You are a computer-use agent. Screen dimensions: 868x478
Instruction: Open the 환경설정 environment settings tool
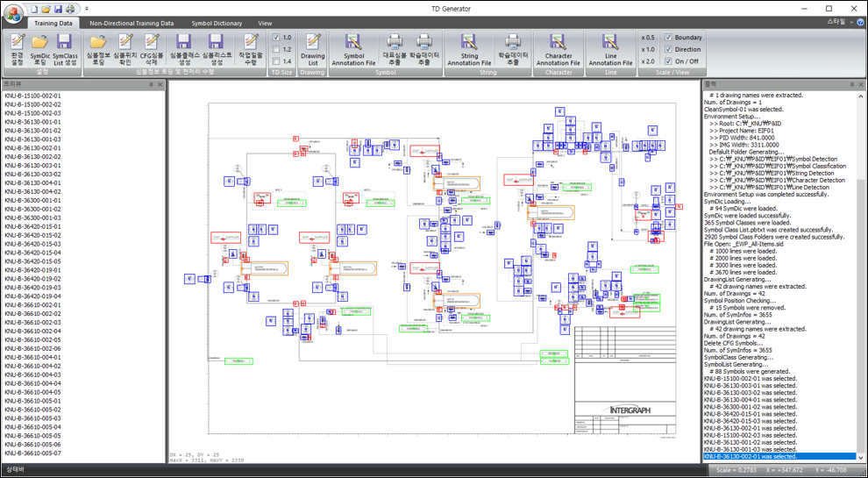pos(17,48)
